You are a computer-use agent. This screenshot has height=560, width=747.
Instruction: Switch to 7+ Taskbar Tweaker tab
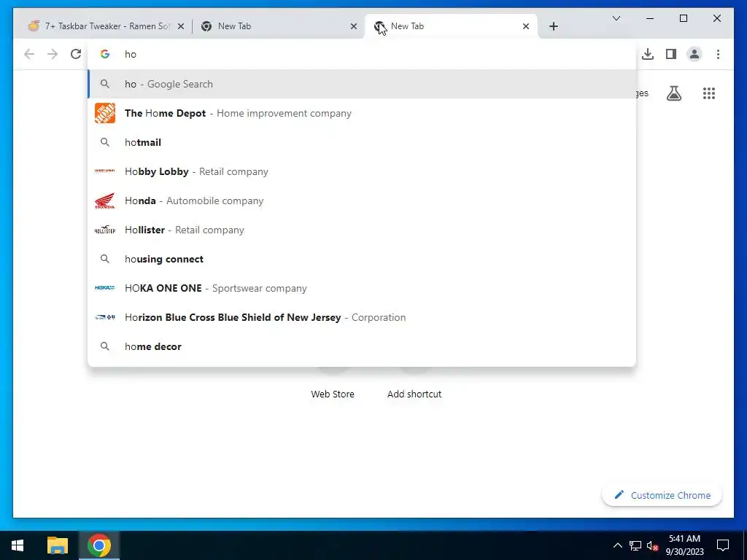105,26
